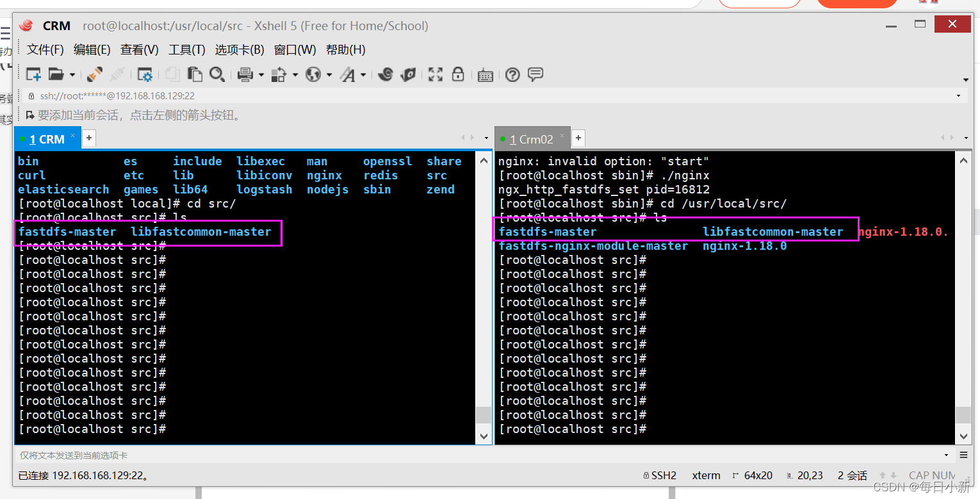This screenshot has width=980, height=499.
Task: Click the Print icon
Action: tap(245, 74)
